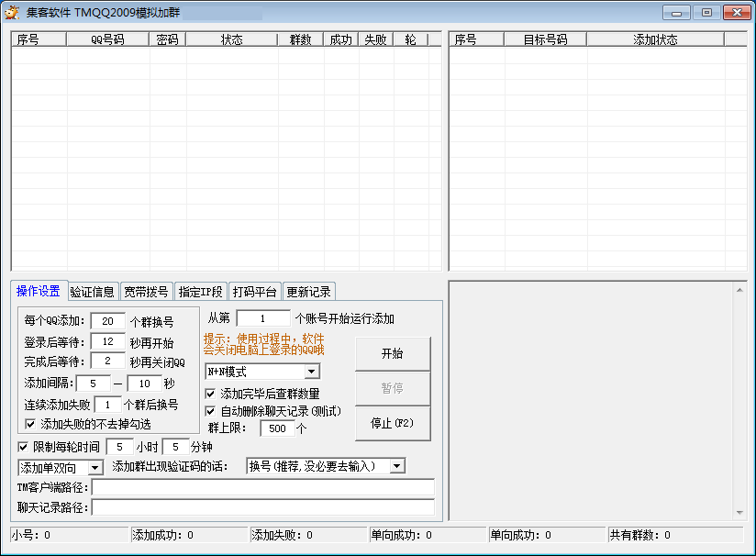756x556 pixels.
Task: Maximize the TMQQ2009 window
Action: 706,13
